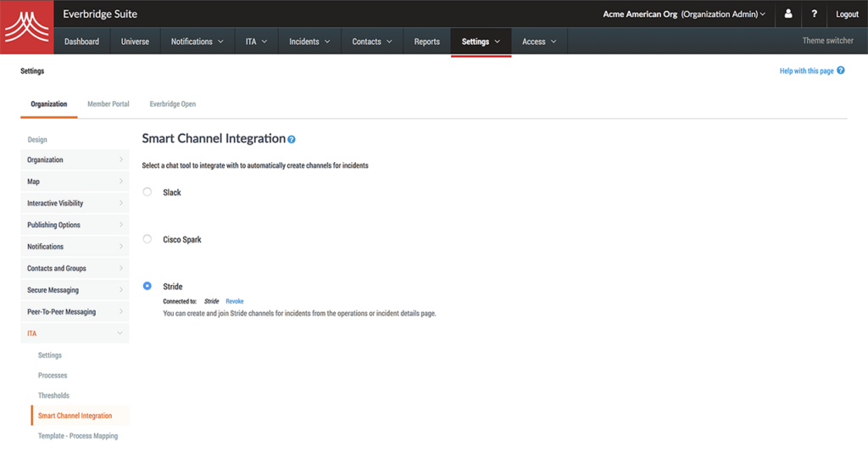Viewport: 868px width, 458px height.
Task: Select Smart Channel Integration in sidebar
Action: coord(81,416)
